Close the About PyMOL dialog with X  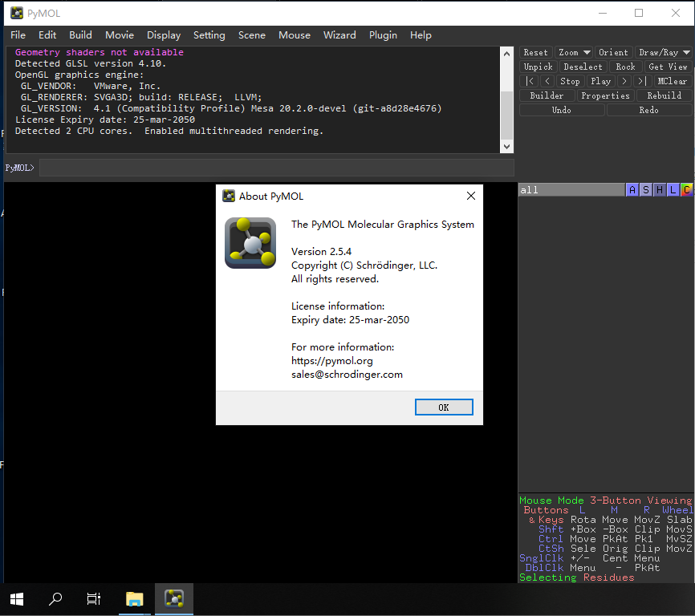coord(471,196)
